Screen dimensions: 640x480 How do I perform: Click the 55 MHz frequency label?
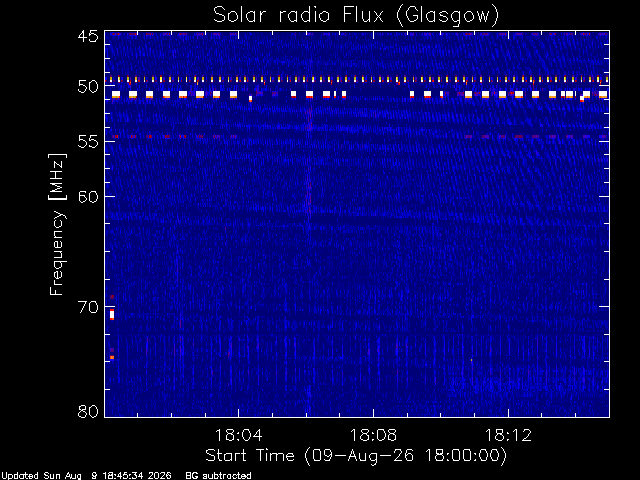(x=88, y=142)
